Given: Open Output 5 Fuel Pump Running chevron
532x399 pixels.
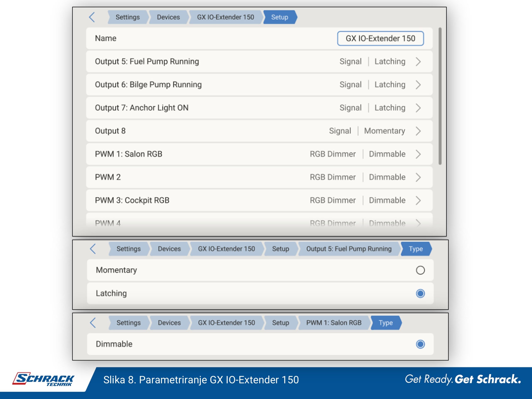Looking at the screenshot, I should coord(418,62).
